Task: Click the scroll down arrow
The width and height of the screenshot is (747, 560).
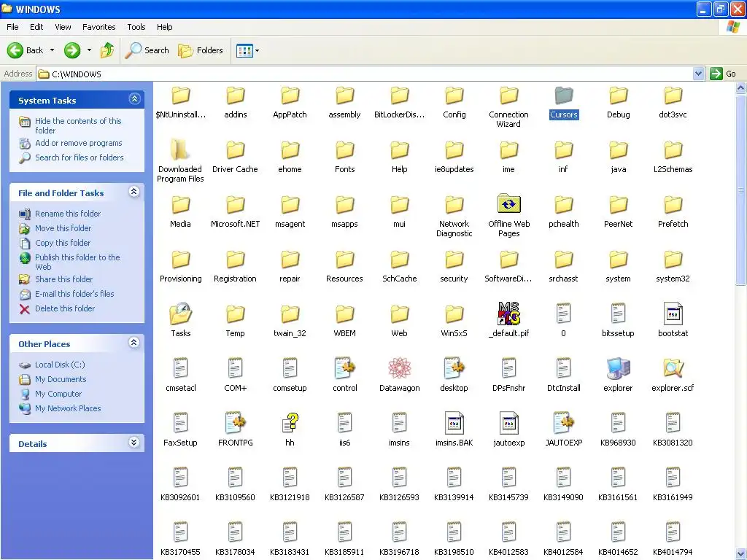Action: tap(741, 554)
